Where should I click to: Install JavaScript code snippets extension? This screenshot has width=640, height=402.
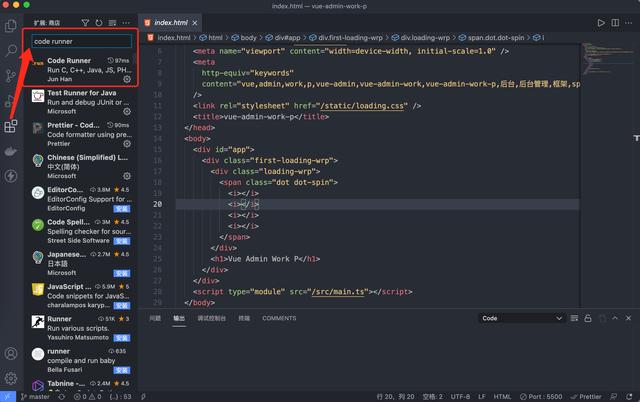point(122,306)
